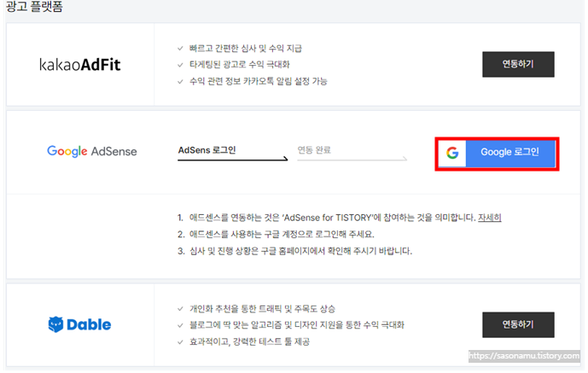Click text 블로그에 딱 맞는 알고리즘 및 디자인
The height and width of the screenshot is (373, 588).
coord(254,324)
